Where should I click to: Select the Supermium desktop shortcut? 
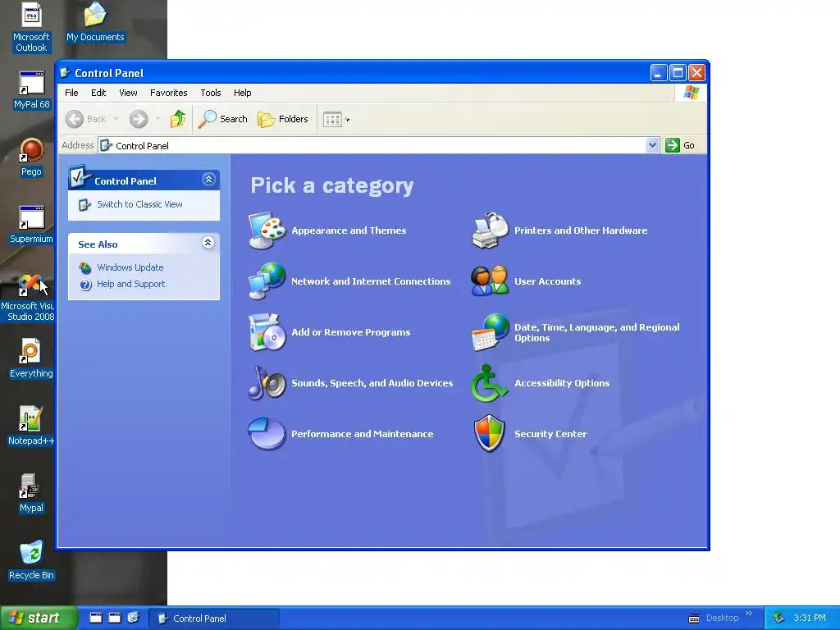31,224
